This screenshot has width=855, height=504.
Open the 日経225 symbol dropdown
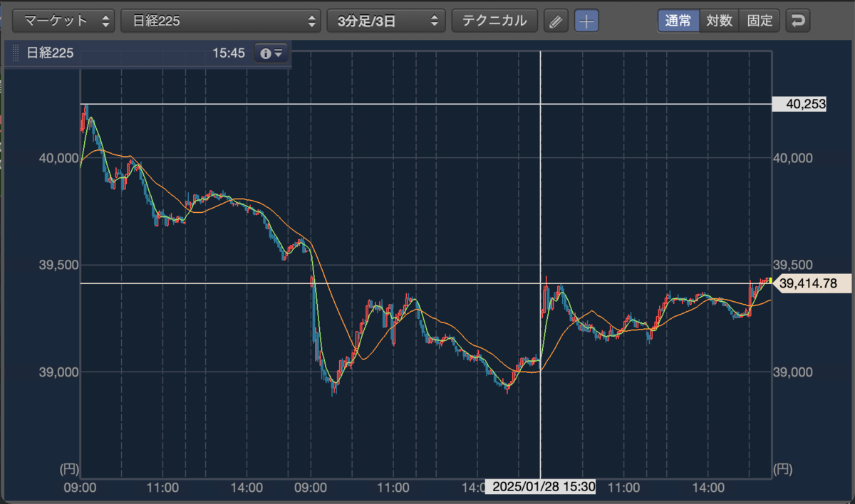[x=221, y=21]
